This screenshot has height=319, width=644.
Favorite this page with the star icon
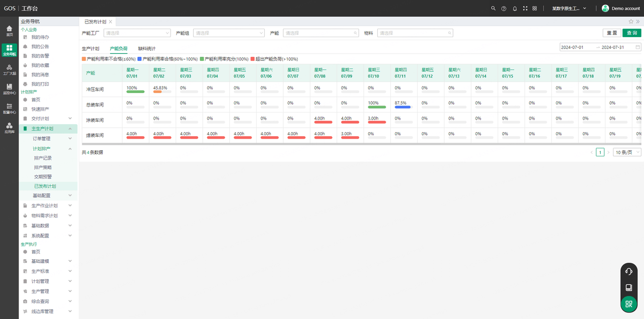(x=631, y=22)
